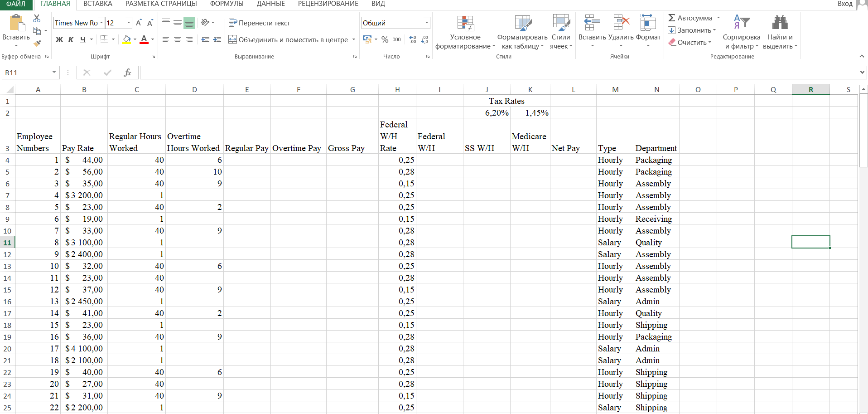
Task: Open Sort and Filter (Сортировка и фильтр)
Action: (742, 32)
